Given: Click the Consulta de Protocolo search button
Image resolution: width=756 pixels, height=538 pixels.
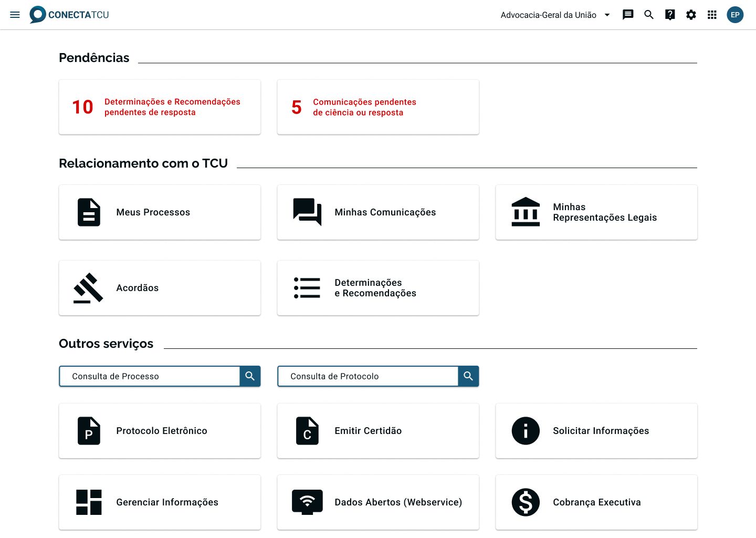Looking at the screenshot, I should [x=468, y=376].
